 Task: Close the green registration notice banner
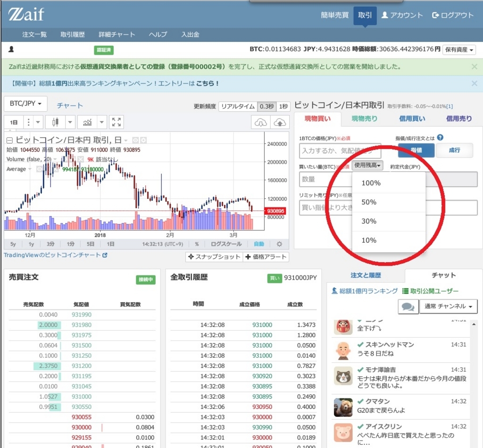pyautogui.click(x=474, y=66)
